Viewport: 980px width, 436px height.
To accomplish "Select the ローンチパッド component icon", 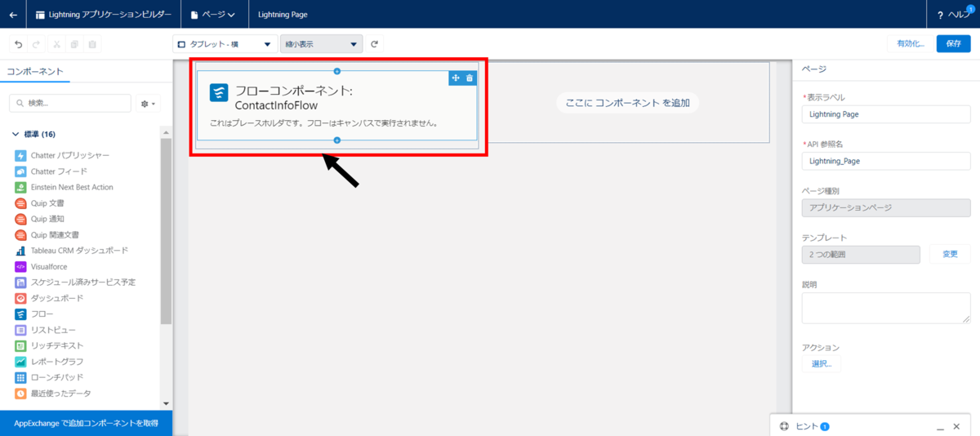I will (21, 377).
